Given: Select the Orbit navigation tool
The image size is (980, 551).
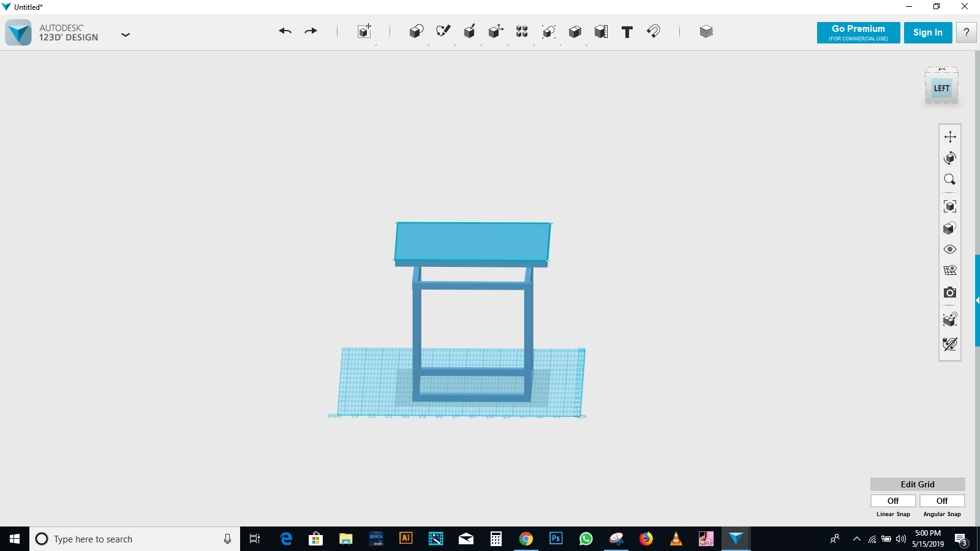Looking at the screenshot, I should (x=950, y=158).
